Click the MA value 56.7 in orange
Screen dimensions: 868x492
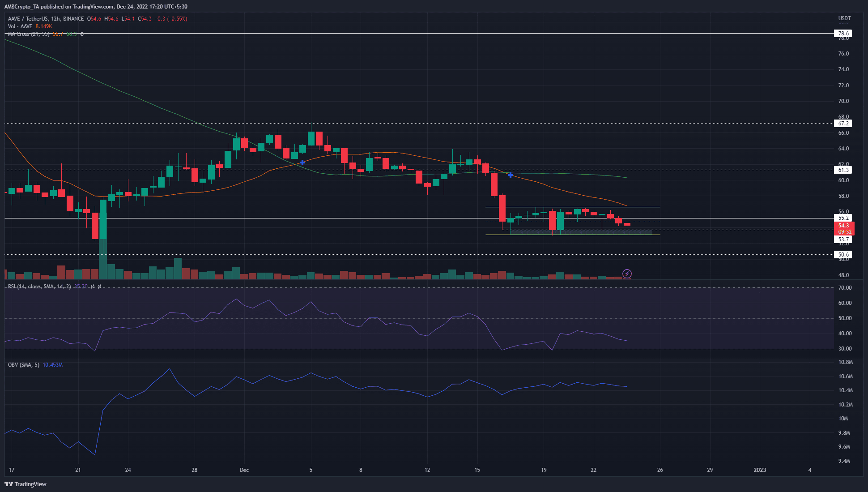[x=58, y=34]
